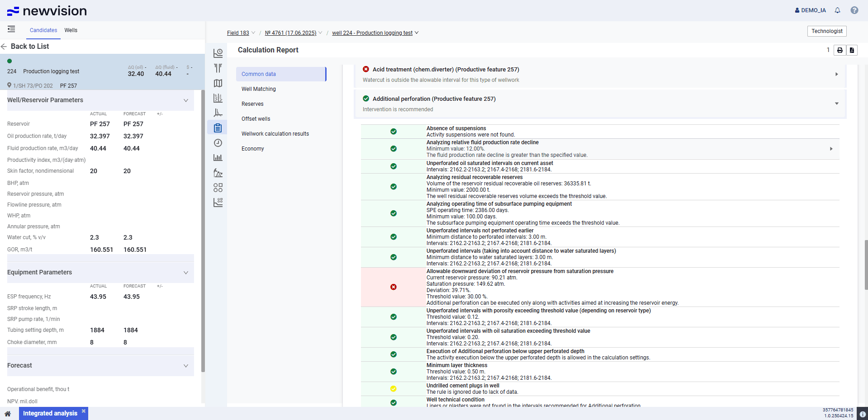Screen dimensions: 868x420
Task: Click the home icon in bottom bar
Action: coord(8,414)
